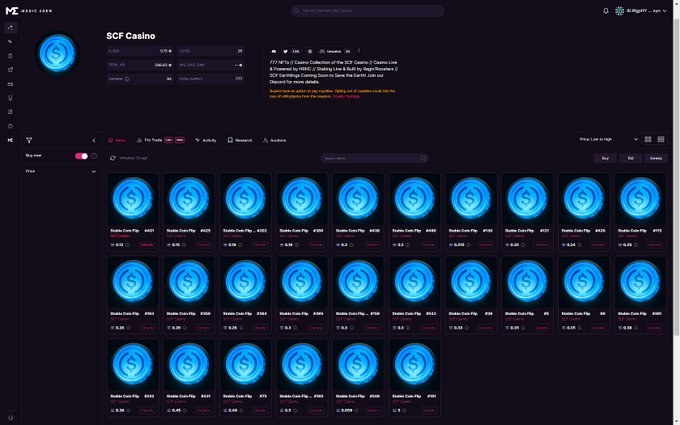The width and height of the screenshot is (680, 425).
Task: Open the coin image priced 0.45
Action: (x=189, y=365)
